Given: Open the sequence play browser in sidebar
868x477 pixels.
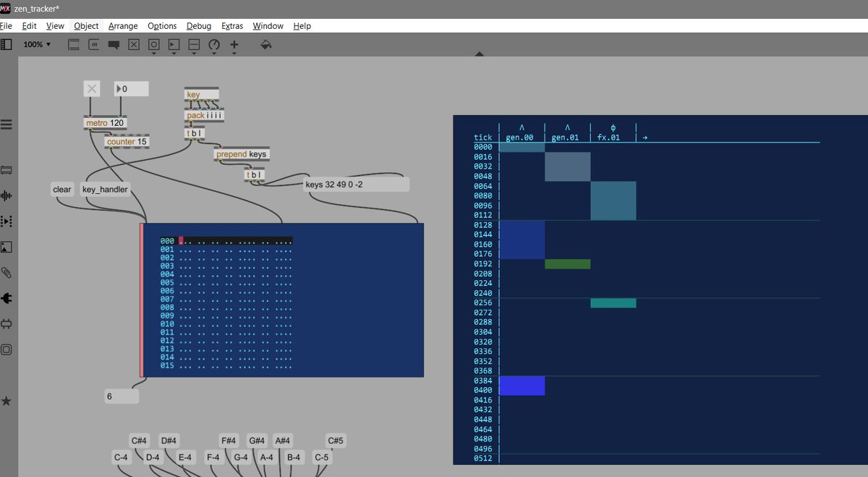Looking at the screenshot, I should coord(7,221).
